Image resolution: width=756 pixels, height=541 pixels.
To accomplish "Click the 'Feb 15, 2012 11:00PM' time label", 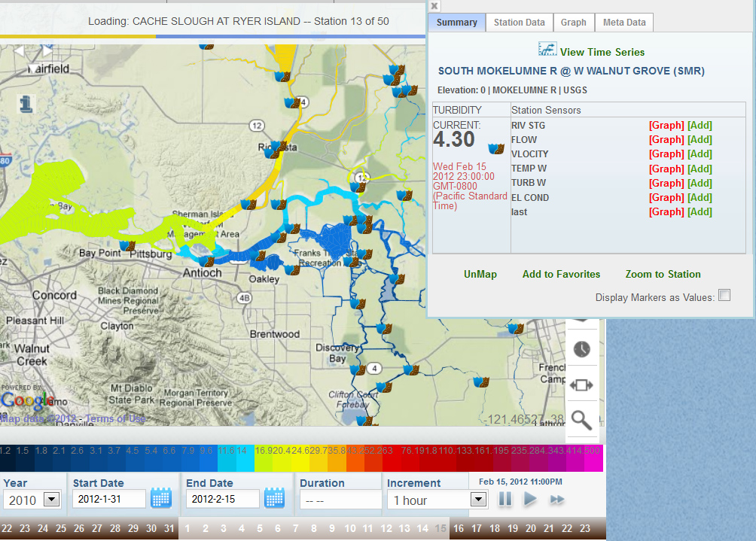I will pos(520,482).
